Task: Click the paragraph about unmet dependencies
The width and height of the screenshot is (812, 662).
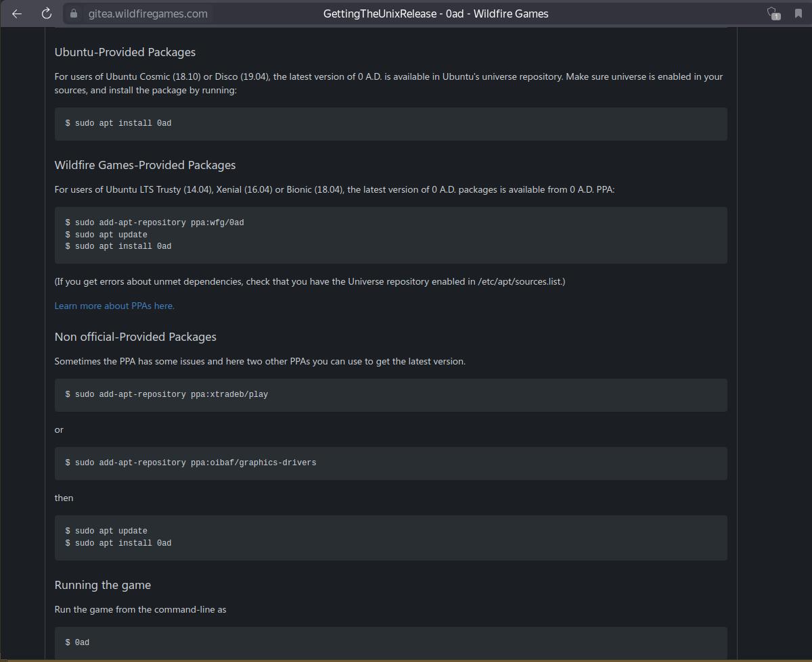Action: click(309, 281)
